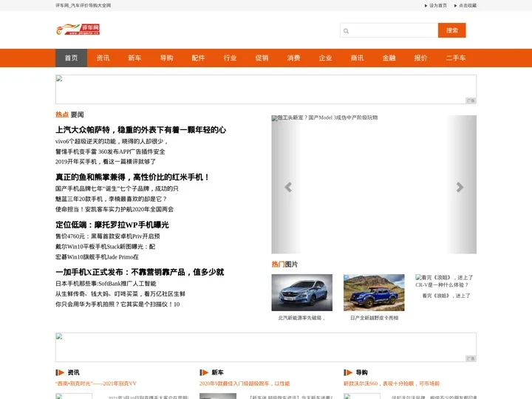This screenshot has width=532, height=399.
Task: Open article "西南•别克时光"——2021年别克VV
Action: point(96,383)
